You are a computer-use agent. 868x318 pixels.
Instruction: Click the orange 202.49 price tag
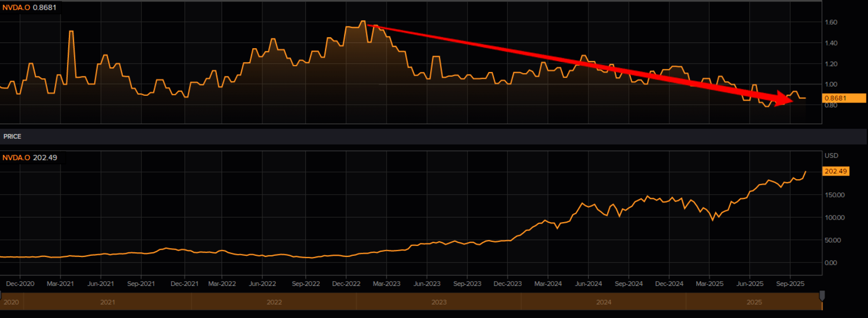point(835,171)
